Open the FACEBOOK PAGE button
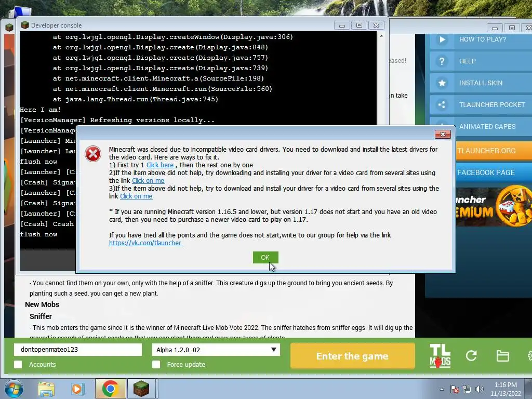 click(x=494, y=172)
